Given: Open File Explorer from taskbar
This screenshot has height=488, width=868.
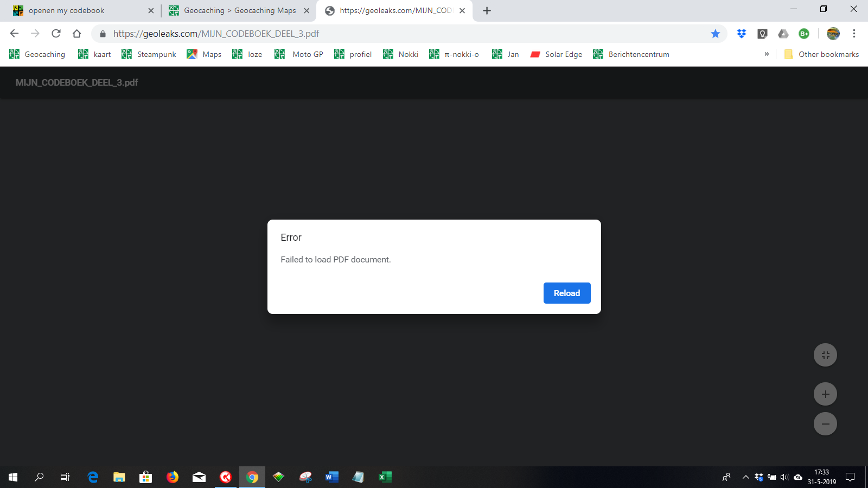Looking at the screenshot, I should point(119,477).
